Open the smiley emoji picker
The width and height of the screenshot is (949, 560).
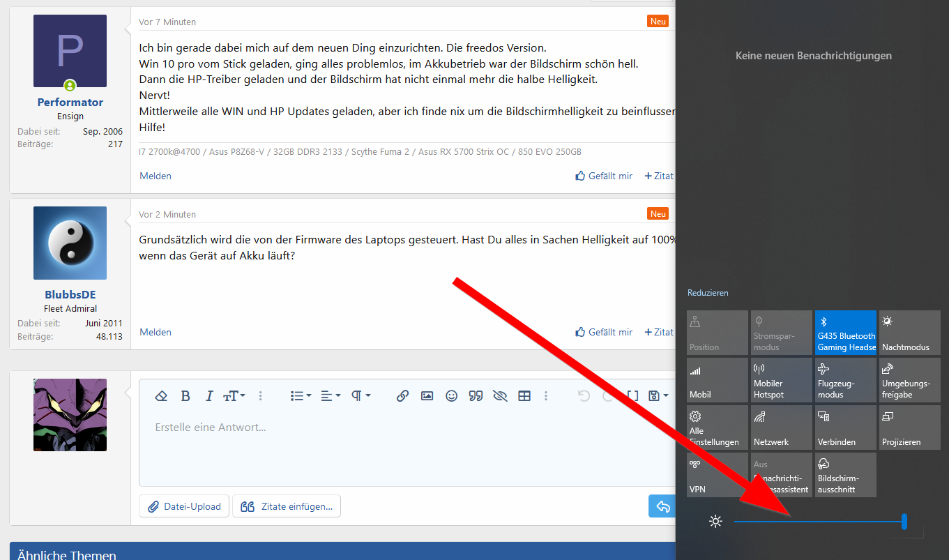452,395
